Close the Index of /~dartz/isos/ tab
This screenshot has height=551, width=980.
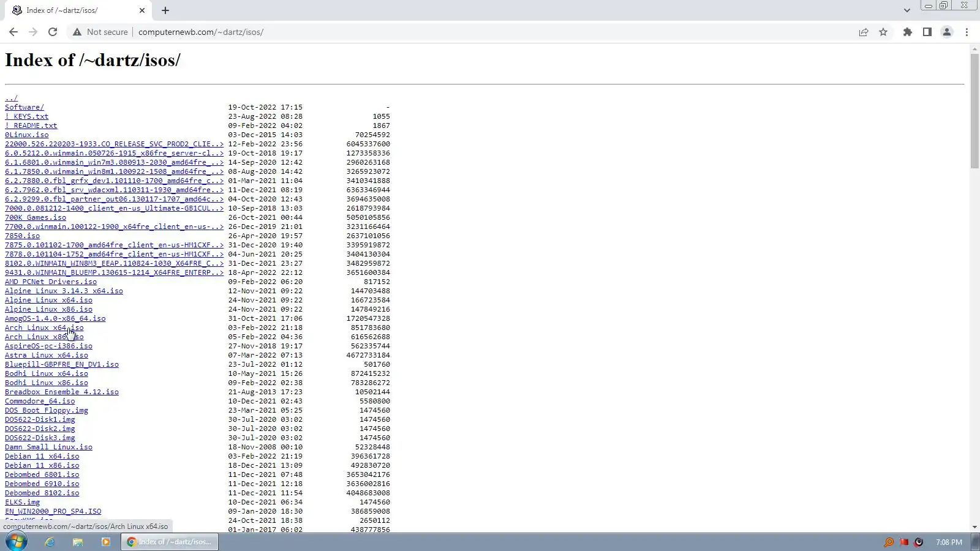coord(142,10)
